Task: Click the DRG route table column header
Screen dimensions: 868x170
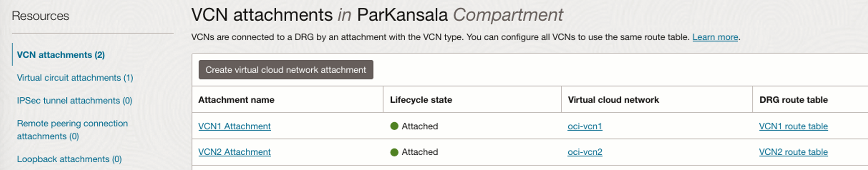Action: pos(793,100)
